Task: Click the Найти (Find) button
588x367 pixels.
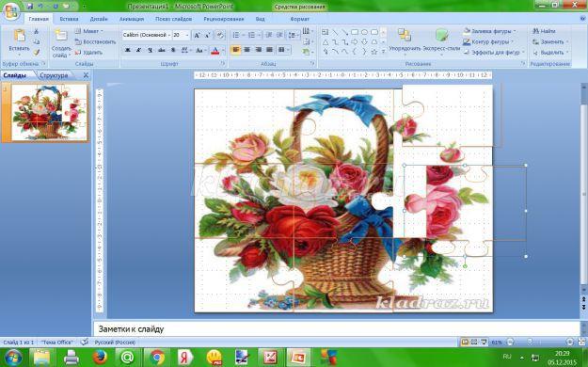Action: (x=544, y=31)
